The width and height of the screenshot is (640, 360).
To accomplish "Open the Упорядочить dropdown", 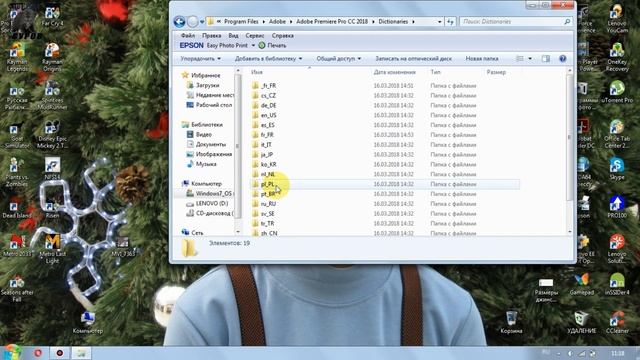I will click(x=200, y=59).
